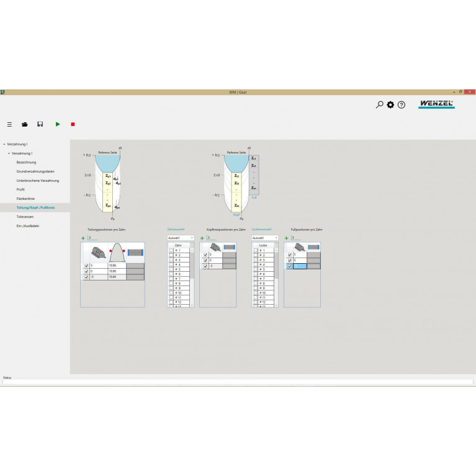Click the Lücke list scroll-down arrow

click(276, 305)
